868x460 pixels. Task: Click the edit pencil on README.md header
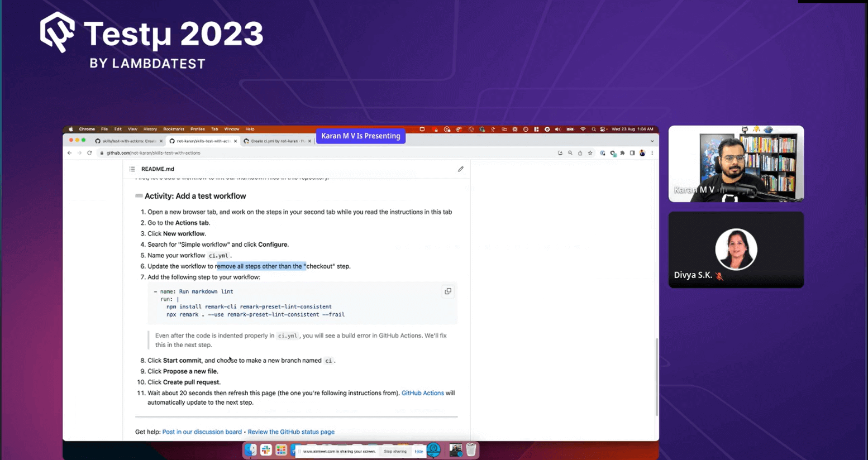460,169
